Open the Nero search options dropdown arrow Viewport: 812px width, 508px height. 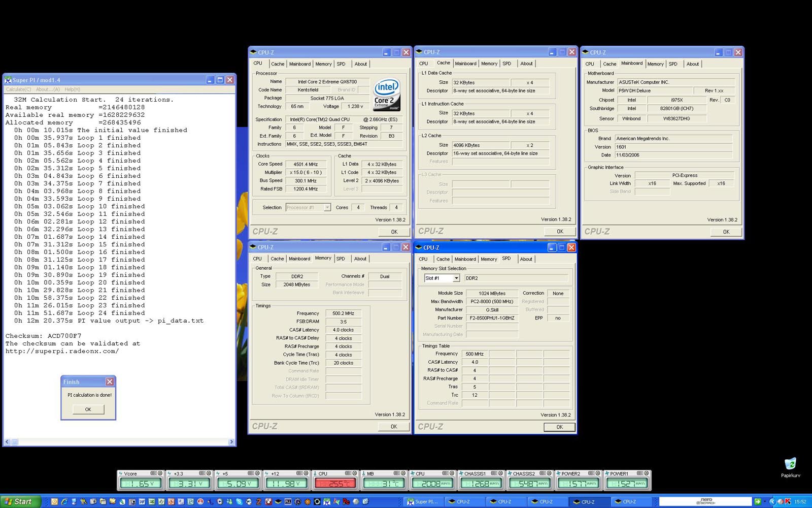click(x=765, y=501)
